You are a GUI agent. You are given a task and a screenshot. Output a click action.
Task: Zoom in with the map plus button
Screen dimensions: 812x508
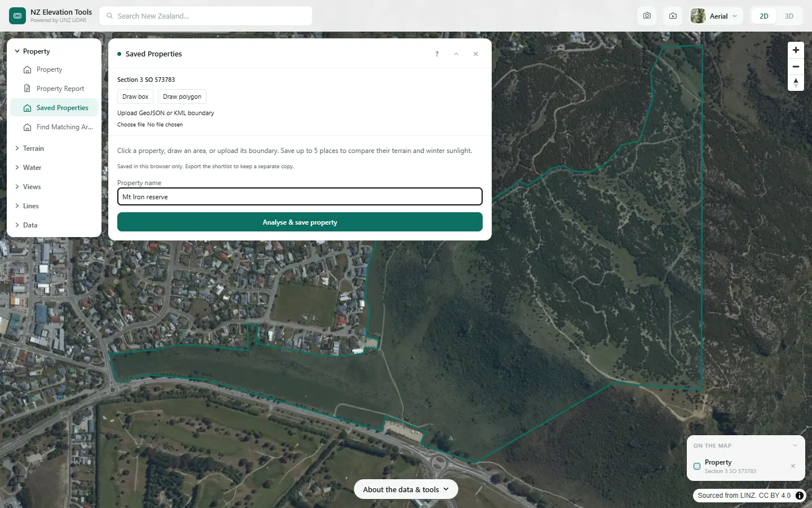[x=796, y=50]
